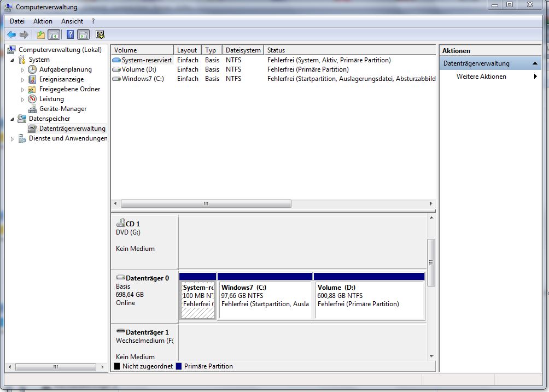549x392 pixels.
Task: Click 'Wechselmedium (F:' under Datenträger 1
Action: click(144, 341)
